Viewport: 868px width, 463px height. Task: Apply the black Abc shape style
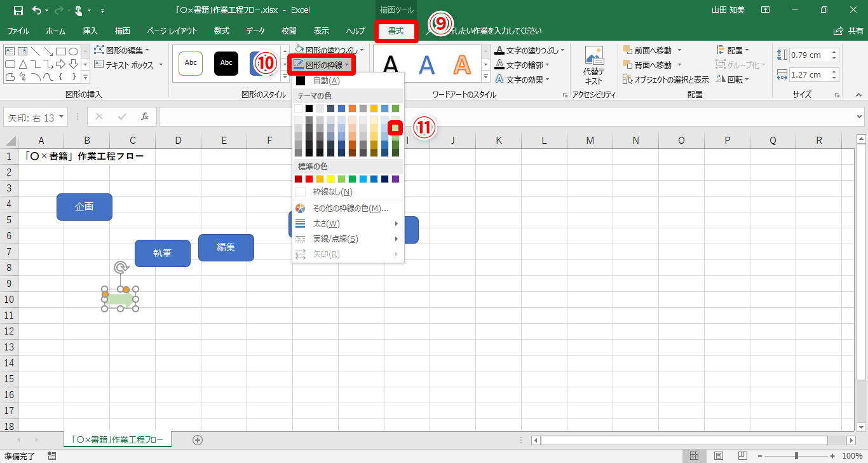[x=226, y=63]
